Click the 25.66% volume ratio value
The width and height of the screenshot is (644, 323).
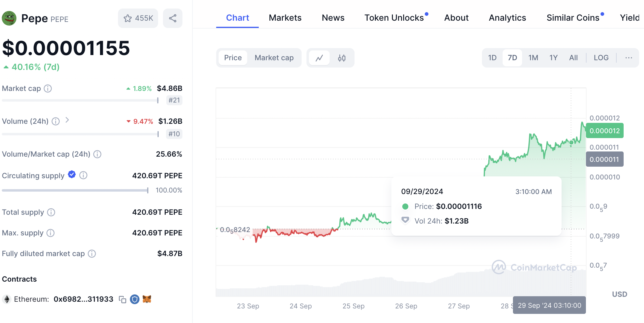tap(169, 154)
